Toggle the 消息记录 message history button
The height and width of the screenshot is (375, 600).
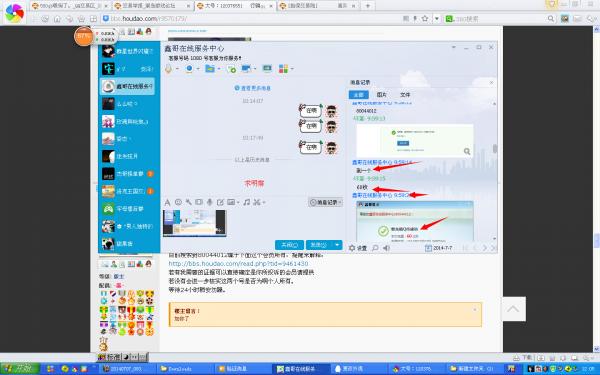pos(325,202)
